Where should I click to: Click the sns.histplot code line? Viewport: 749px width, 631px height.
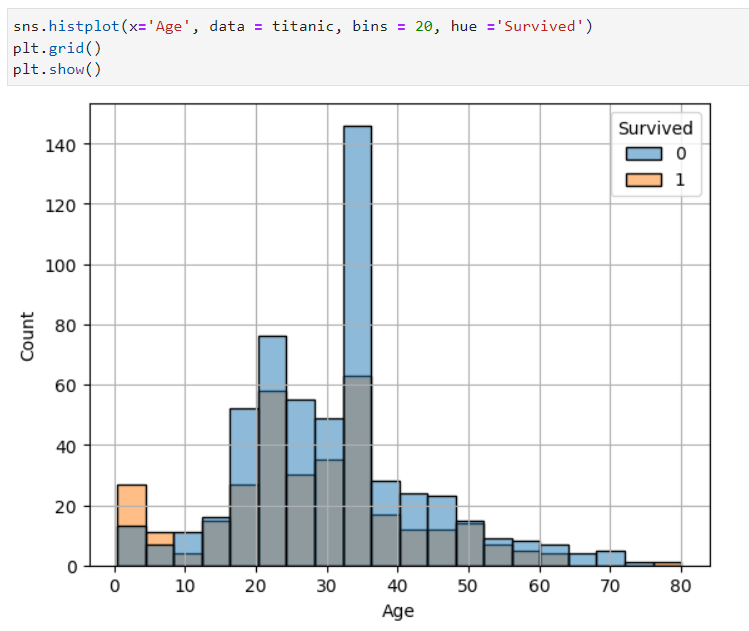coord(302,26)
